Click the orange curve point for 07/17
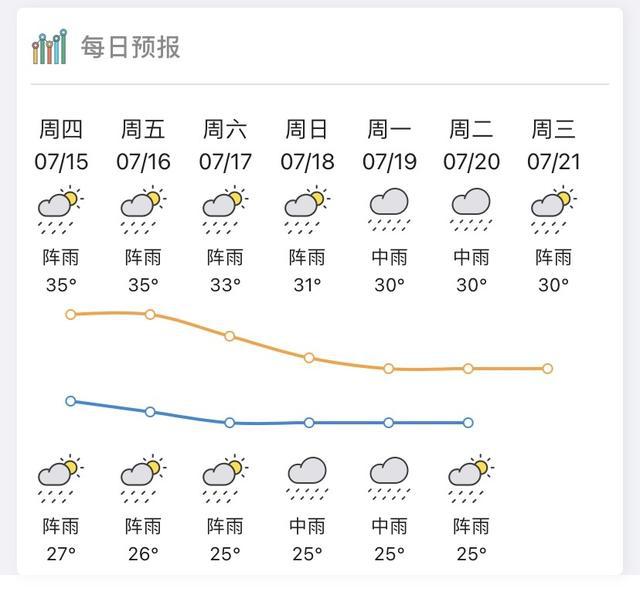640x592 pixels. [x=229, y=336]
